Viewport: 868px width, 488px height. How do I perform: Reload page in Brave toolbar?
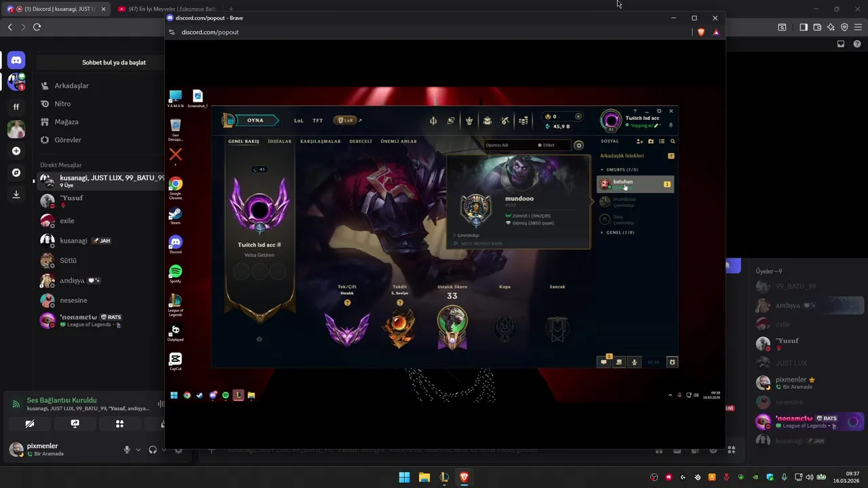click(37, 27)
